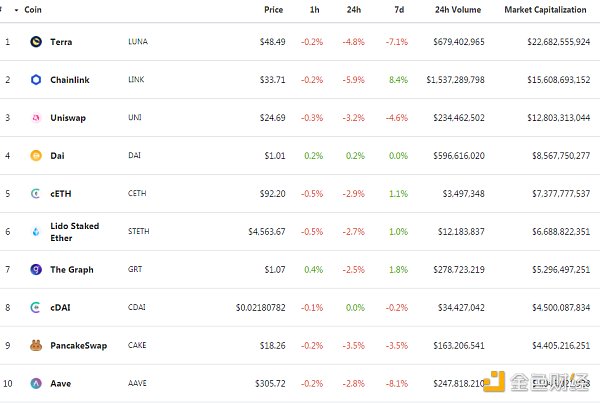Click The Graph coin logo
The width and height of the screenshot is (600, 403).
coord(36,269)
